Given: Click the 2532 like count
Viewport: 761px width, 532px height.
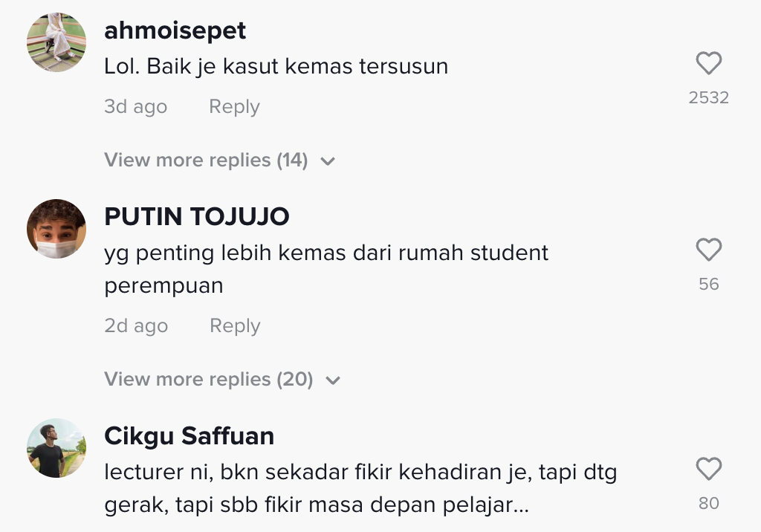Looking at the screenshot, I should point(708,98).
